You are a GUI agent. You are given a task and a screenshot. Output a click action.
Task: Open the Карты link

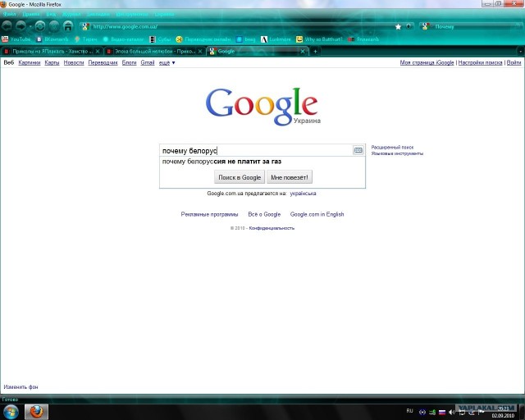pos(52,62)
